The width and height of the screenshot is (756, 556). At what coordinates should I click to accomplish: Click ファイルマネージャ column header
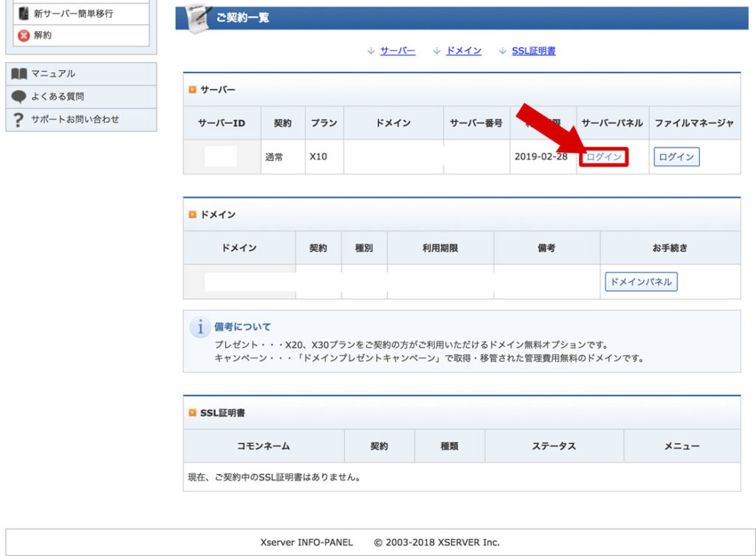[694, 123]
